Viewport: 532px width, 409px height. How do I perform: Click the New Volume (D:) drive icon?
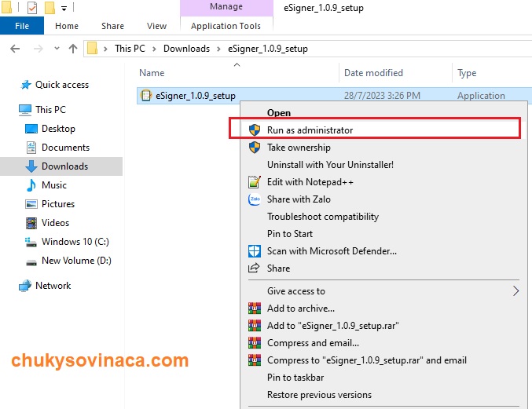[x=31, y=262]
